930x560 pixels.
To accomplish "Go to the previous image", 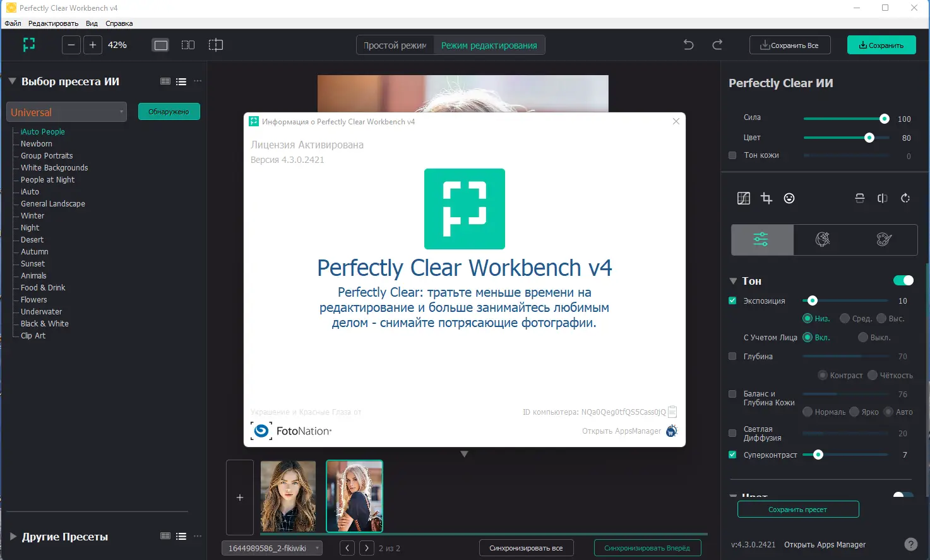I will click(347, 548).
